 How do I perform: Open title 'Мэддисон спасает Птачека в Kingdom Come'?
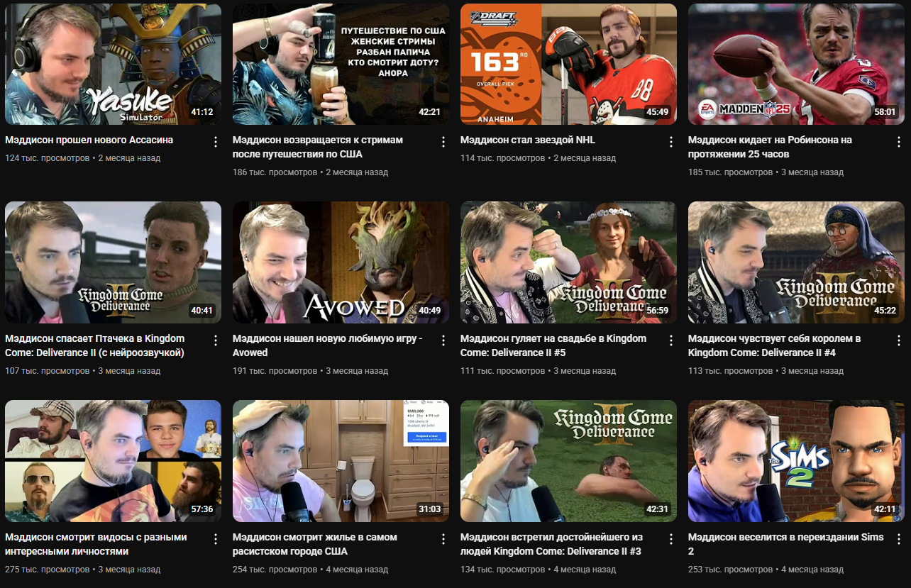[94, 345]
